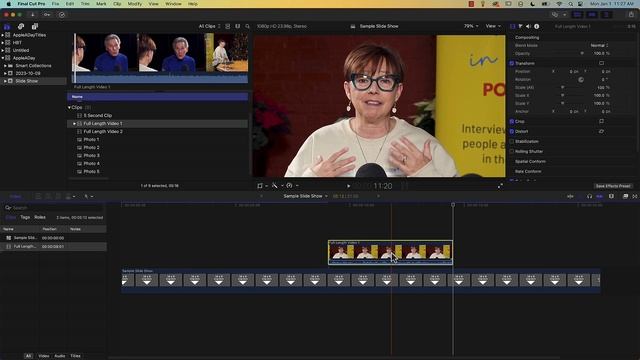Click the Share export icon

coord(631,15)
